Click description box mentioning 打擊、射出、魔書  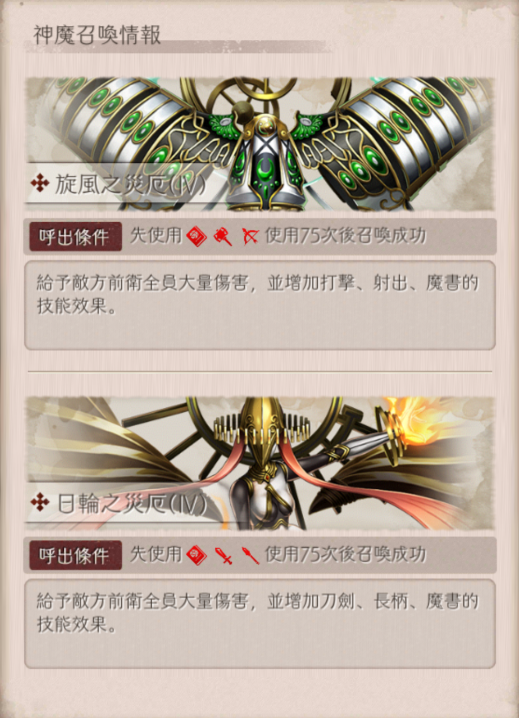click(260, 305)
